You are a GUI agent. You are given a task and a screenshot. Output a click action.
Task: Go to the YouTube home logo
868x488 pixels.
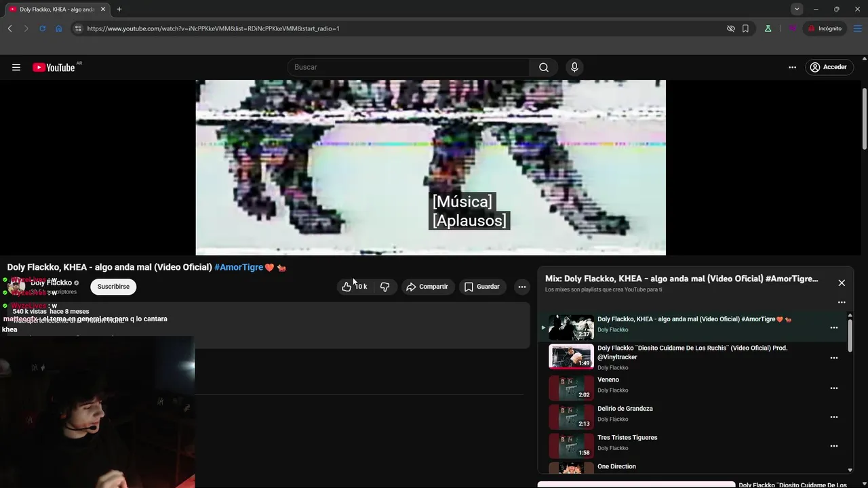[x=54, y=67]
